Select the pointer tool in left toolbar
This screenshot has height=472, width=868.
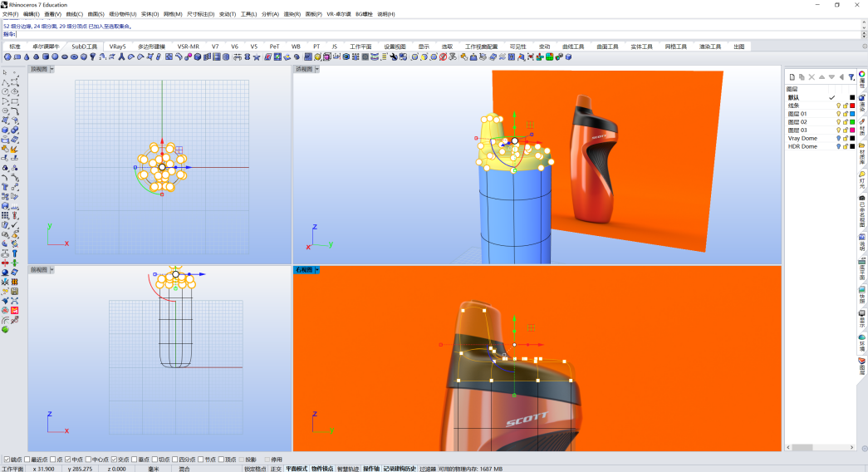pyautogui.click(x=5, y=72)
